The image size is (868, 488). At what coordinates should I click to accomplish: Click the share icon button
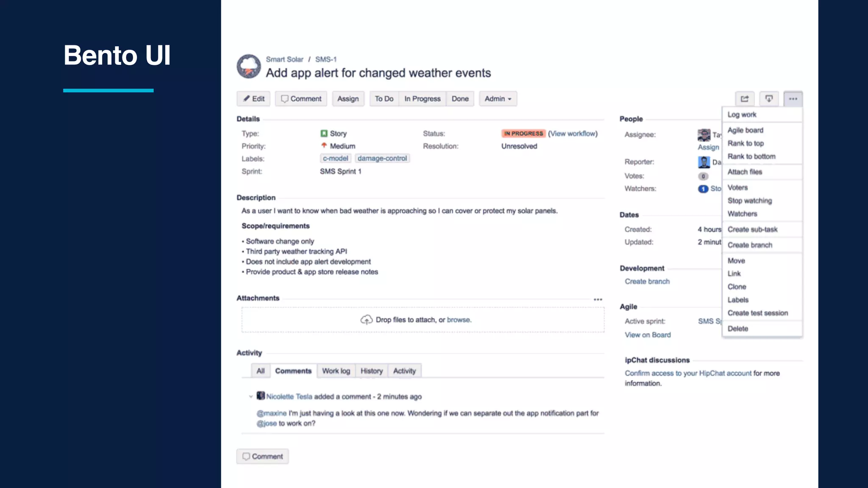point(745,99)
